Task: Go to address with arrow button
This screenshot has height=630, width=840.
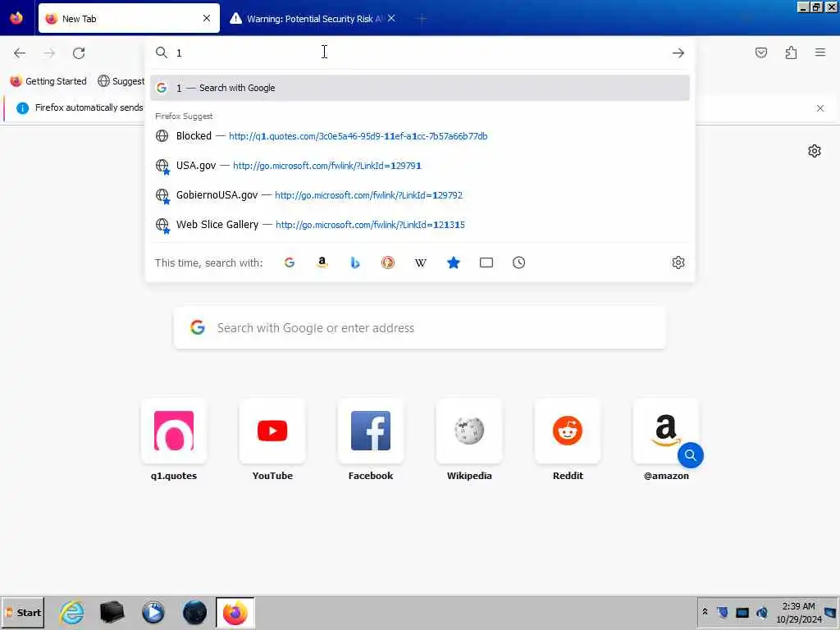Action: tap(678, 53)
